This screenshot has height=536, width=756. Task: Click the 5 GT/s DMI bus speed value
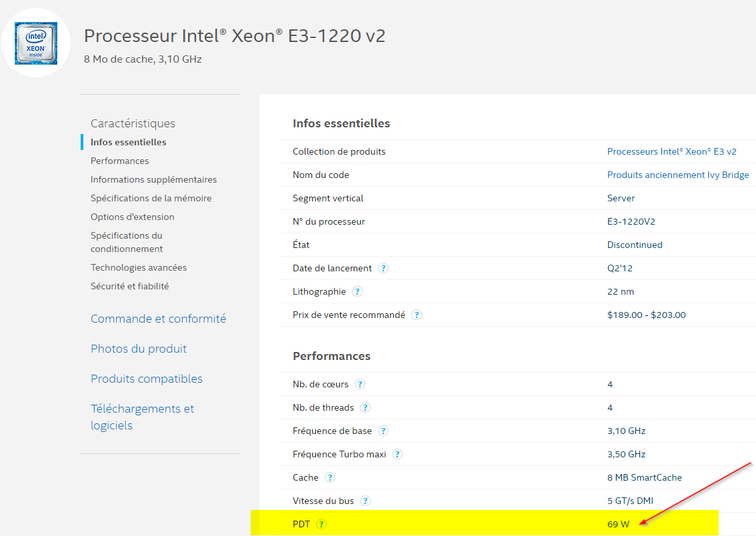(630, 501)
